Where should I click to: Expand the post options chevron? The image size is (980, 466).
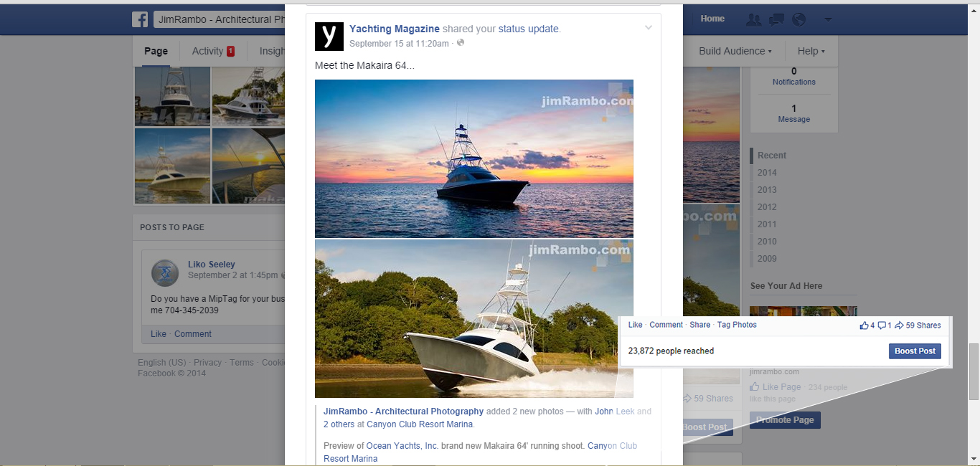(649, 28)
